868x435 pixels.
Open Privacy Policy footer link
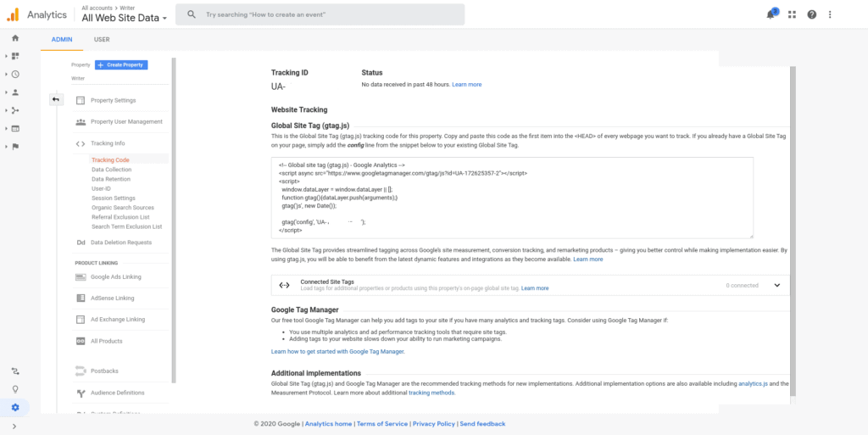433,424
